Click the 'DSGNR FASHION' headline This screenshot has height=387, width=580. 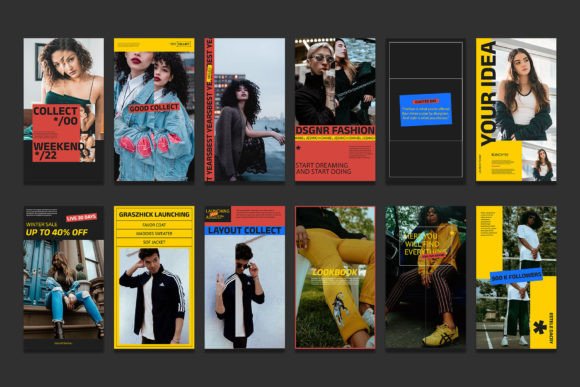[x=335, y=130]
